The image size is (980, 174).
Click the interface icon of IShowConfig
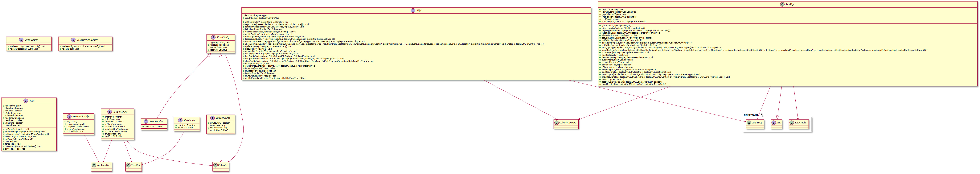[x=110, y=112]
